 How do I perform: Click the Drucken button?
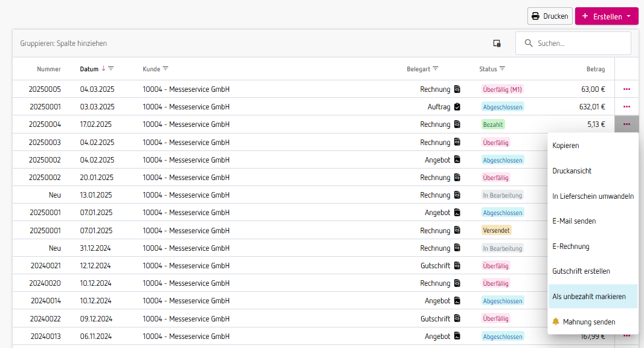click(x=550, y=16)
